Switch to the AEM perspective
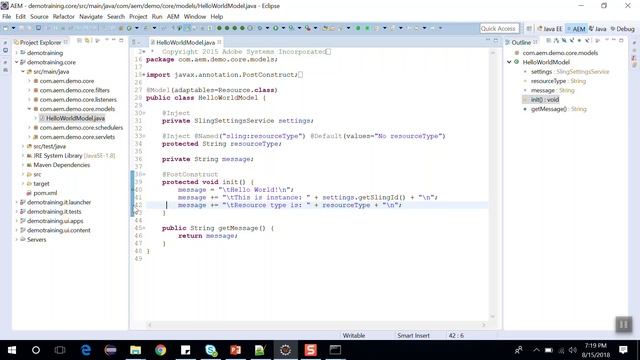The height and width of the screenshot is (360, 640). pos(576,29)
